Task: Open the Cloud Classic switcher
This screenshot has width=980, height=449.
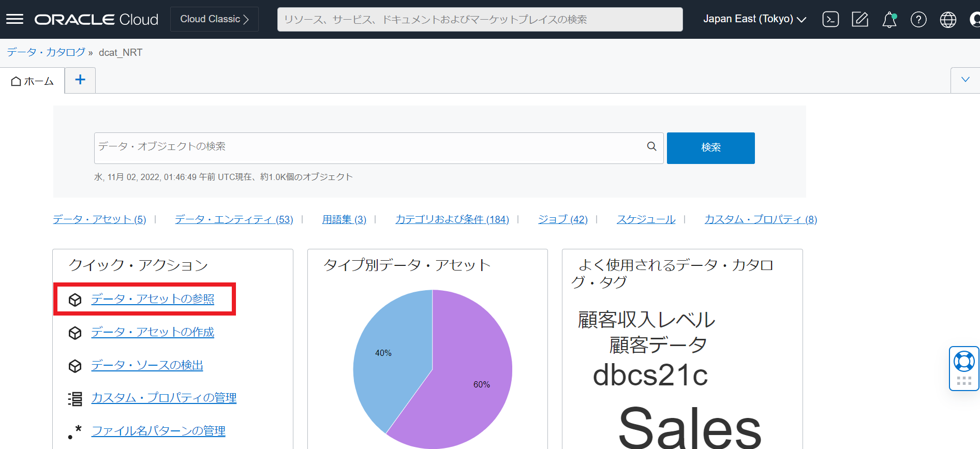Action: click(214, 19)
